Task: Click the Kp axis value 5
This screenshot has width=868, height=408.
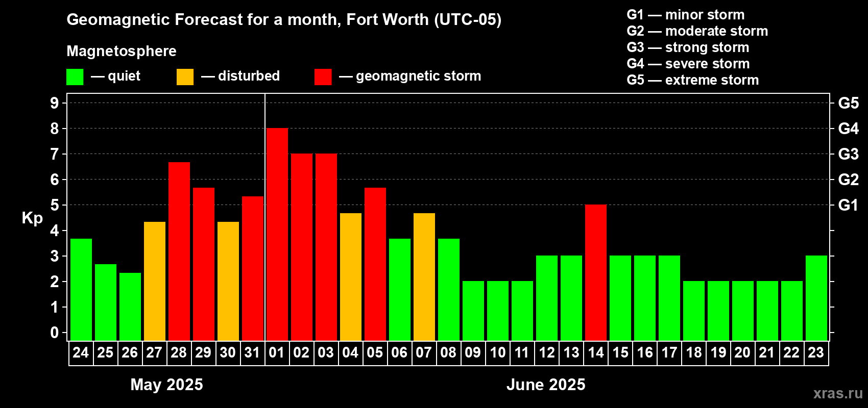Action: pyautogui.click(x=55, y=205)
